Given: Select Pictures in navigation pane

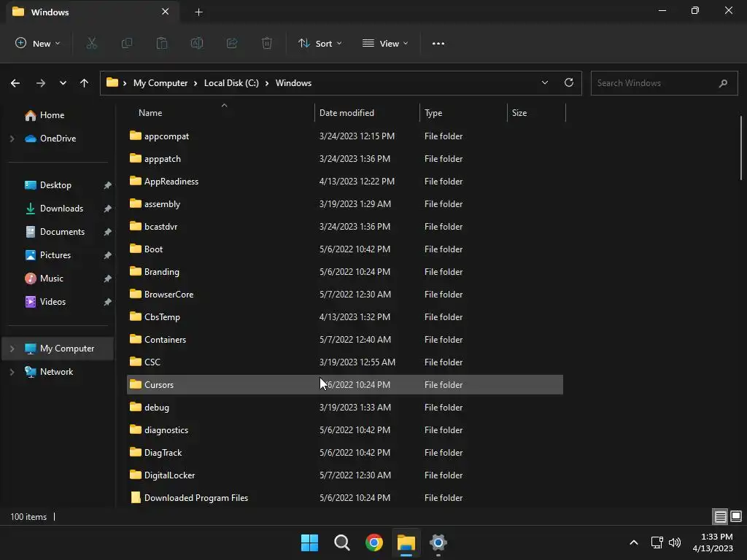Looking at the screenshot, I should pyautogui.click(x=55, y=255).
